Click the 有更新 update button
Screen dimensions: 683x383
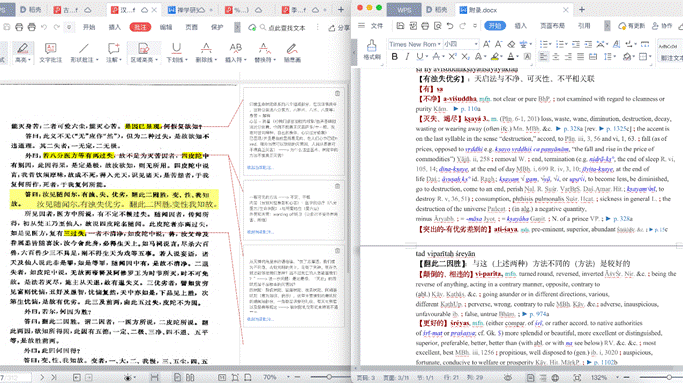[631, 26]
